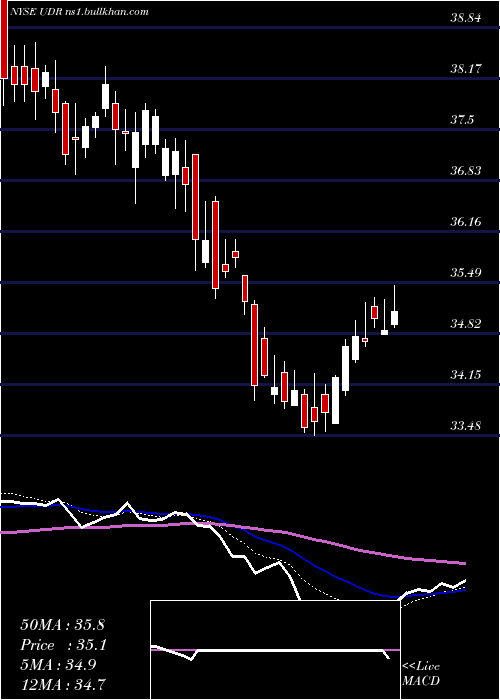Click the NYSE UDR chart title text

point(79,12)
